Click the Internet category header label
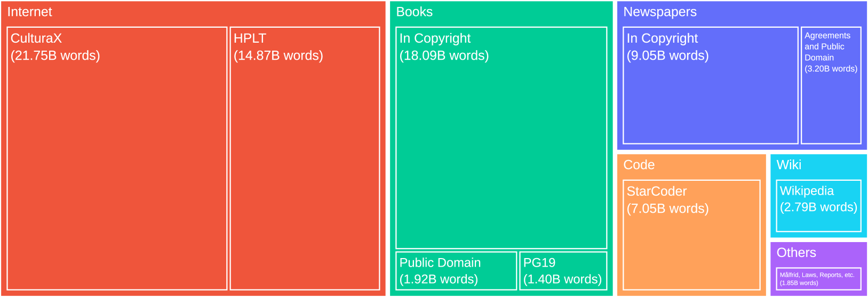 [x=30, y=12]
